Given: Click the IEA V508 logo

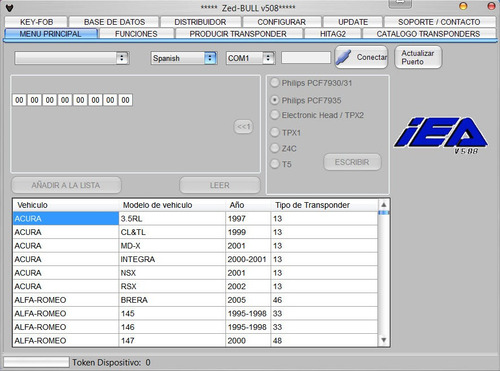Looking at the screenshot, I should tap(441, 135).
